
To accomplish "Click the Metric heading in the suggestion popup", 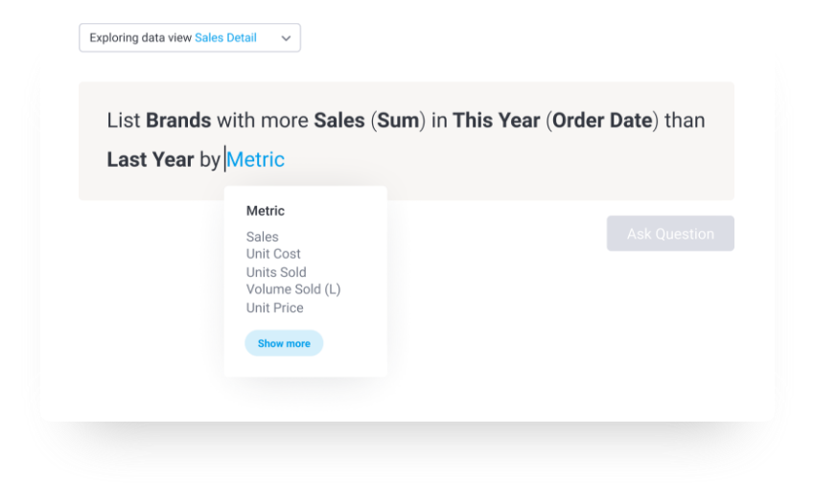I will tap(265, 211).
